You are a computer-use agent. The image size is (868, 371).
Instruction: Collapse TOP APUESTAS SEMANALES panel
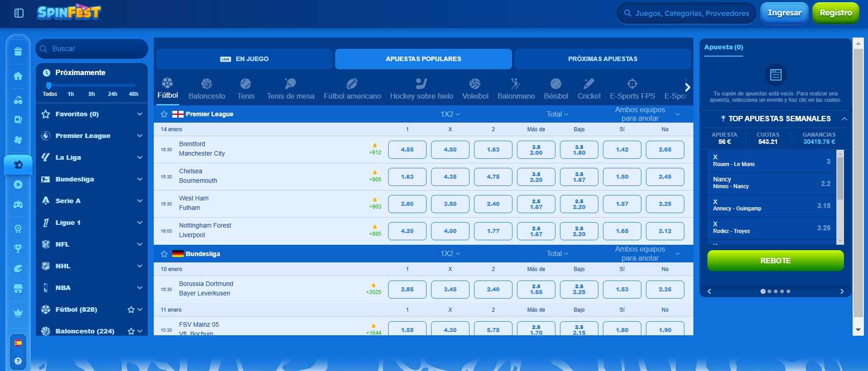(x=844, y=119)
